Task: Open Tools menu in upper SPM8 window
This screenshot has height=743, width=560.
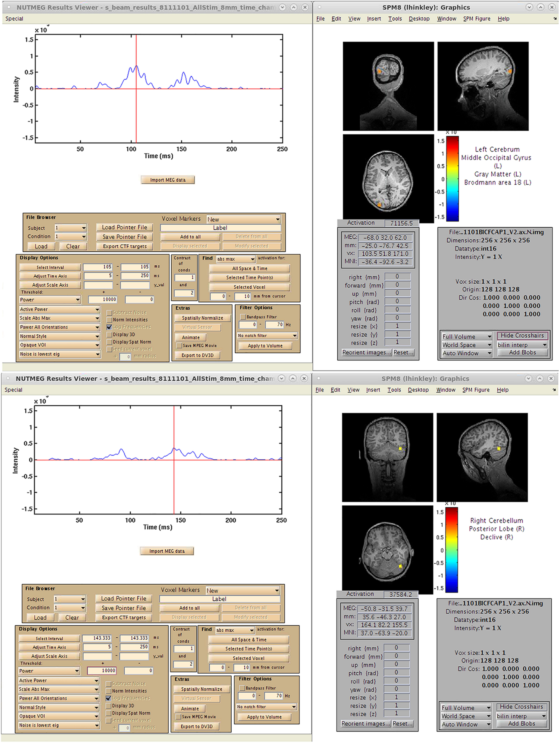Action: (395, 19)
